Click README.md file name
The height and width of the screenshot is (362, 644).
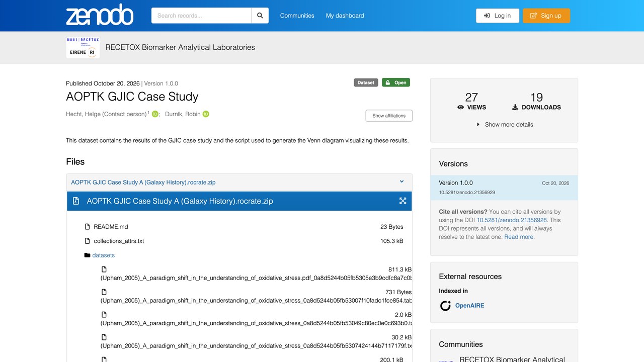point(111,227)
